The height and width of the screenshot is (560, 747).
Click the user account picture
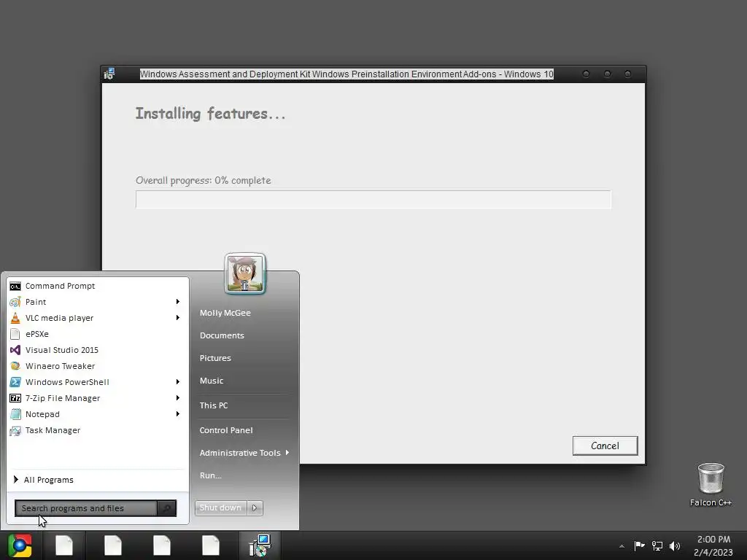coord(245,273)
